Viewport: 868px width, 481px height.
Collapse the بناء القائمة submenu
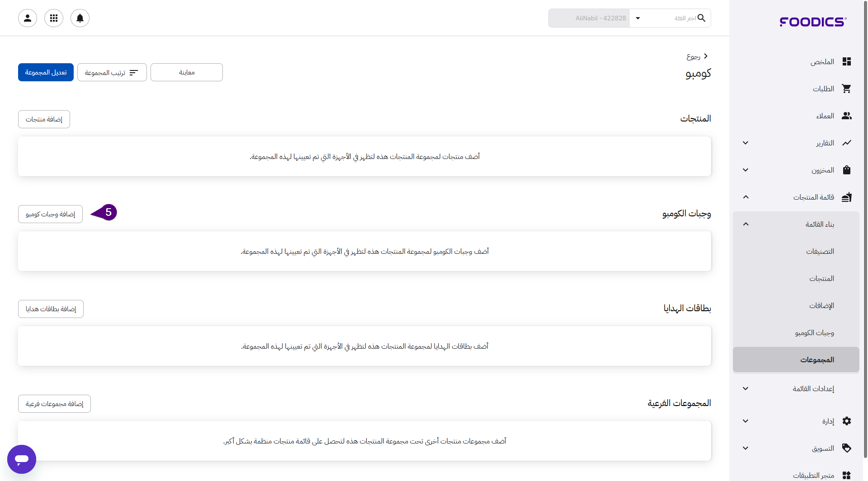click(x=745, y=224)
